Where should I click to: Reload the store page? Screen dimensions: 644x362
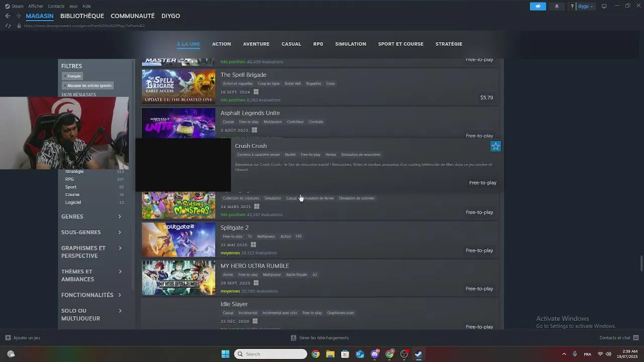point(8,26)
